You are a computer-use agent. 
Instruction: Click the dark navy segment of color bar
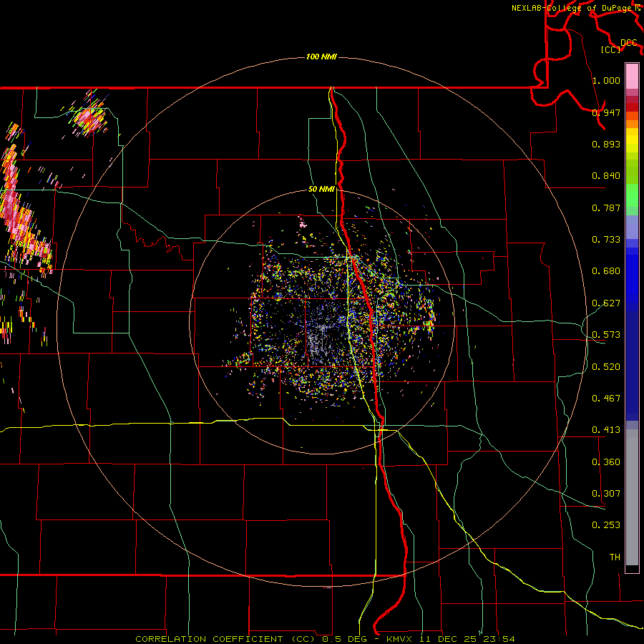(632, 366)
